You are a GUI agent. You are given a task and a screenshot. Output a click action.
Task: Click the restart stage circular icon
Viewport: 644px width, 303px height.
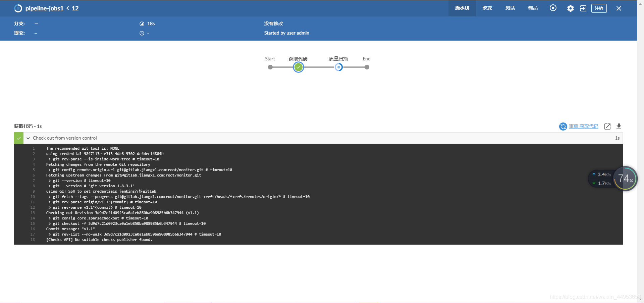click(563, 127)
